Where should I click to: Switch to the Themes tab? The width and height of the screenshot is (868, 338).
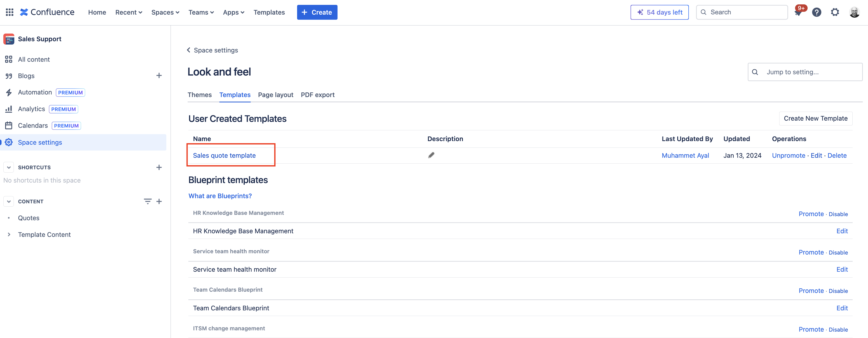200,95
